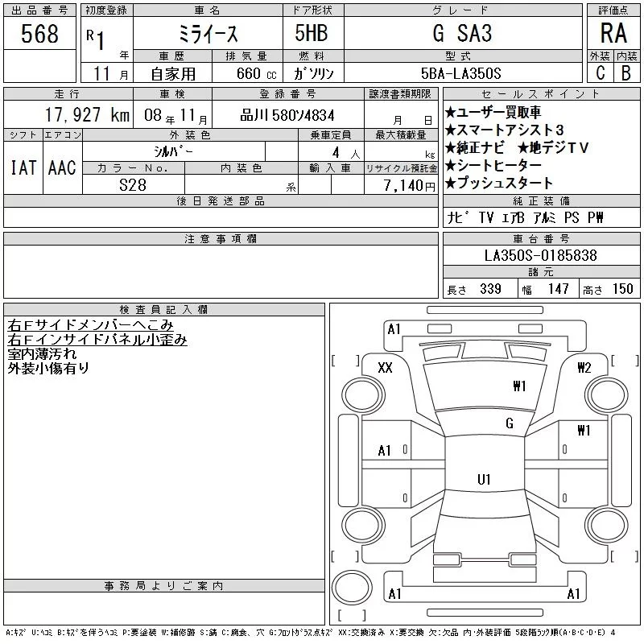Select sales point 純正ナビ

(x=474, y=148)
